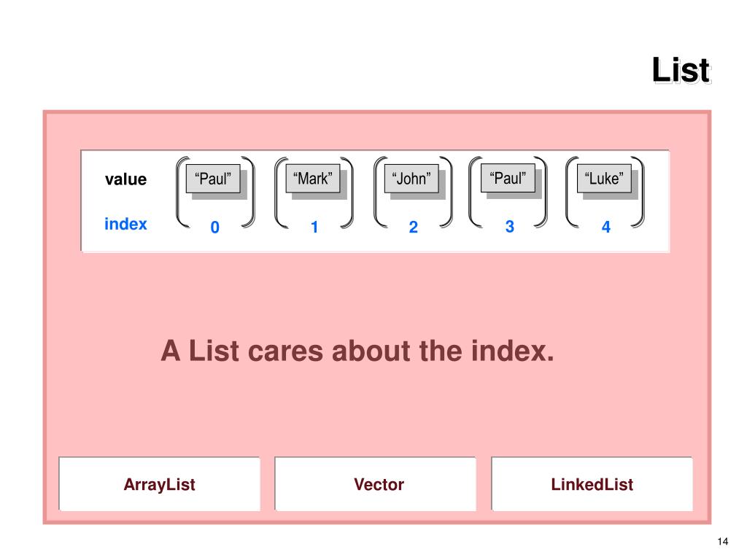The image size is (747, 560).
Task: Click the white list diagram strip
Action: click(x=376, y=201)
